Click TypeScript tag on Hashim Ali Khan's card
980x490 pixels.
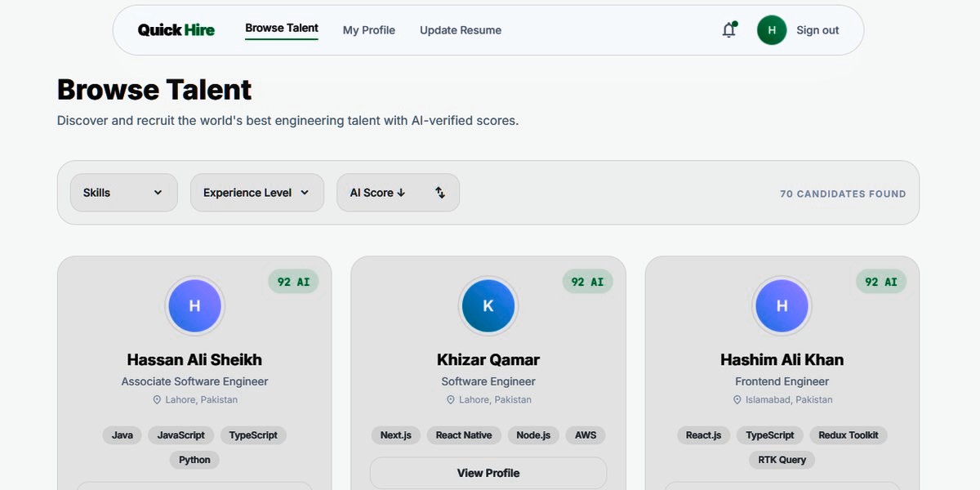[770, 435]
